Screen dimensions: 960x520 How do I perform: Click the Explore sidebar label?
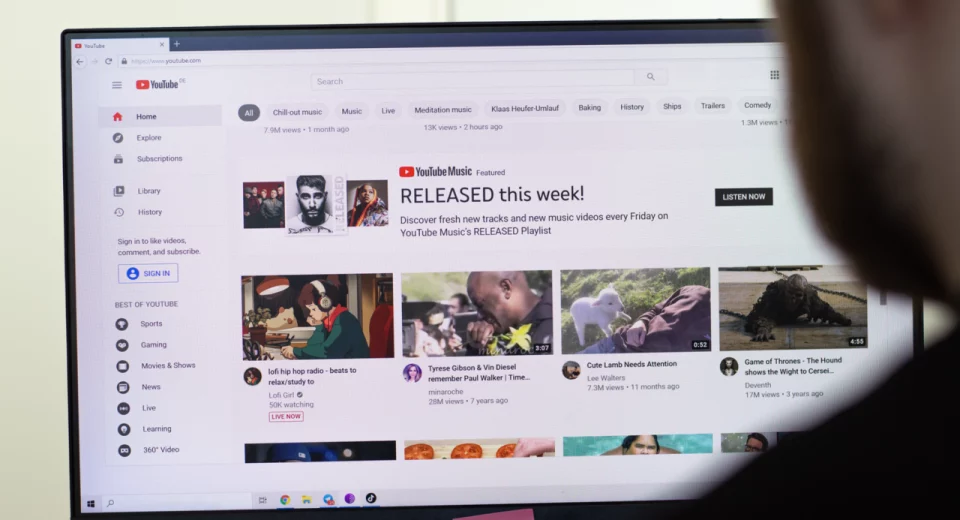[149, 138]
